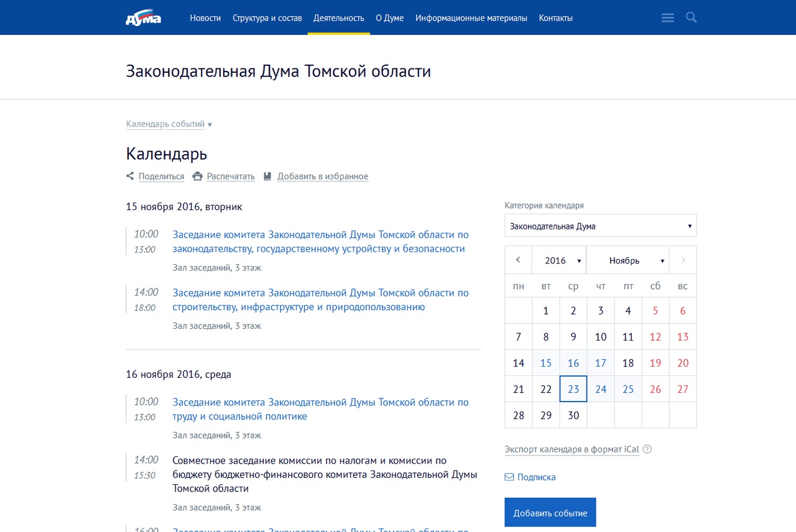Click Экспорт календаря в формат iCal

572,449
